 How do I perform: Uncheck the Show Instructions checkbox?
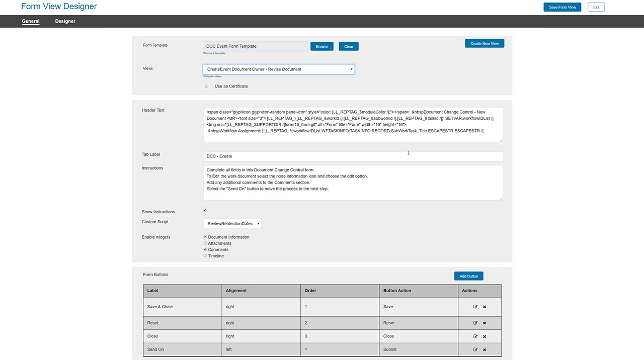[205, 210]
